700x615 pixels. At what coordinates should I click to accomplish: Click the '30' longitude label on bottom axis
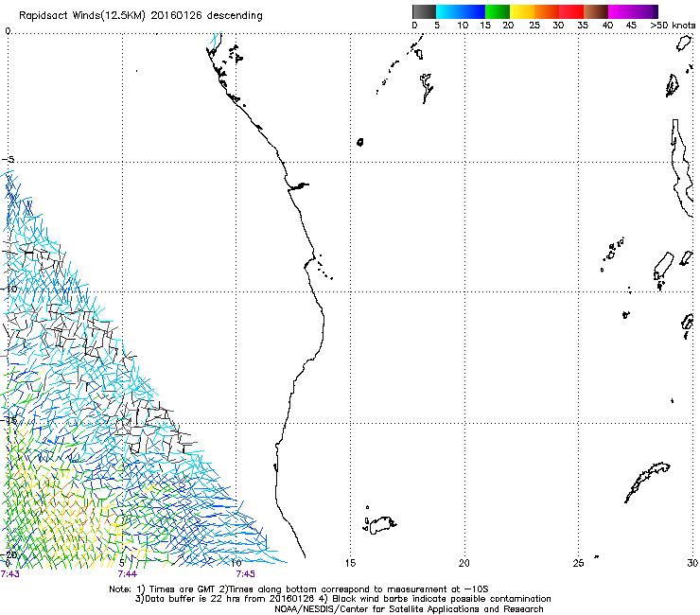click(x=692, y=563)
